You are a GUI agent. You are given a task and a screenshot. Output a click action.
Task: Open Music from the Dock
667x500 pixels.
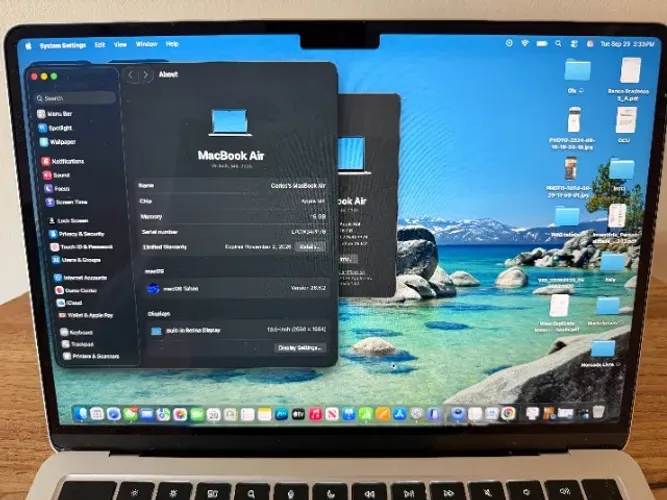315,414
